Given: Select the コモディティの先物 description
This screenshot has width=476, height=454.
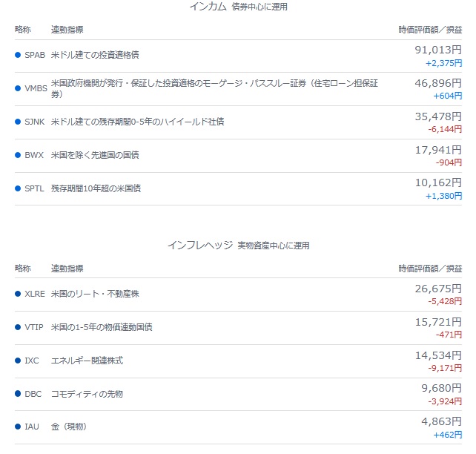Looking at the screenshot, I should click(x=87, y=394).
